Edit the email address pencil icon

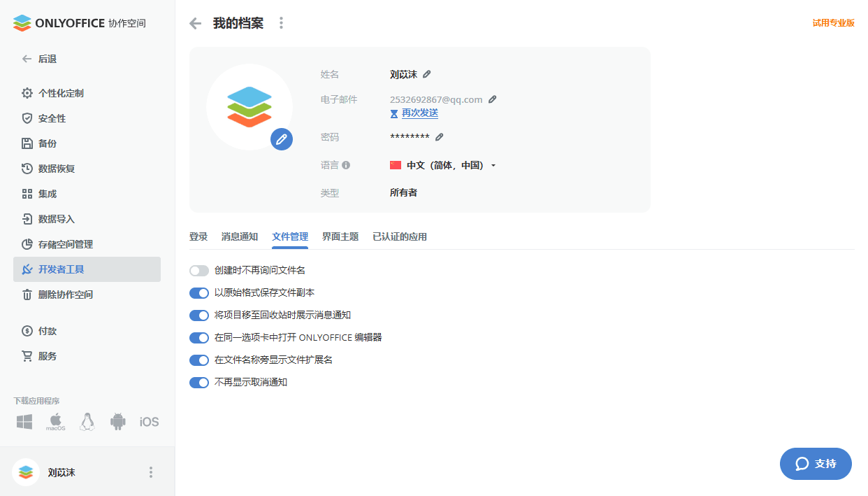coord(493,99)
